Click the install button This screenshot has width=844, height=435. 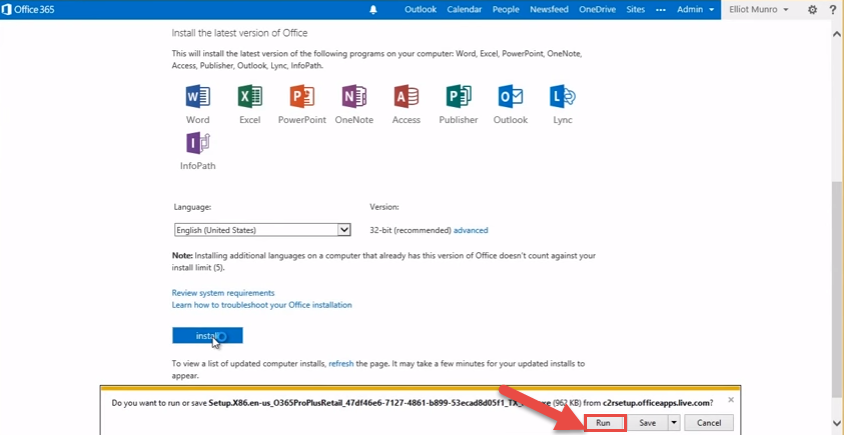coord(207,335)
